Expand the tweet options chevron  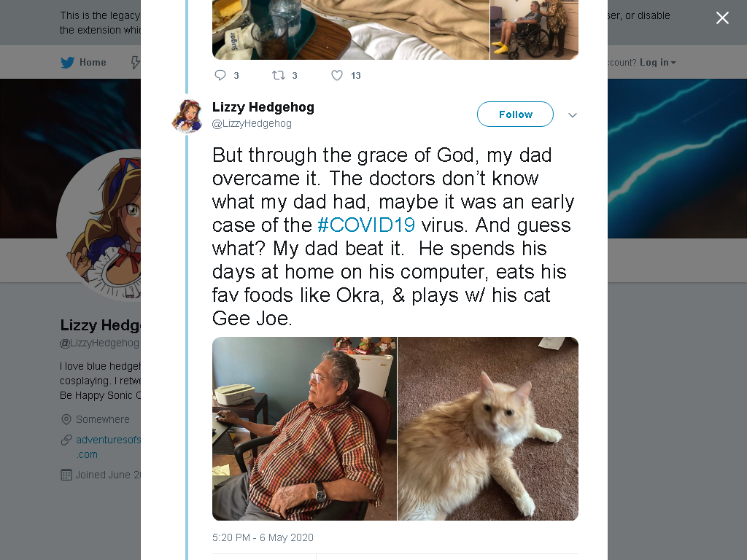tap(573, 115)
